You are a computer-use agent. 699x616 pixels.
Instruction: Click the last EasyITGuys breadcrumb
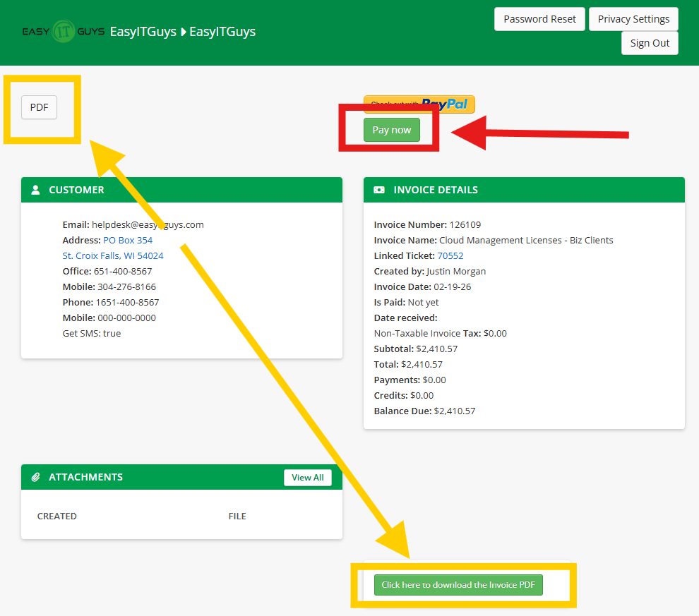222,32
